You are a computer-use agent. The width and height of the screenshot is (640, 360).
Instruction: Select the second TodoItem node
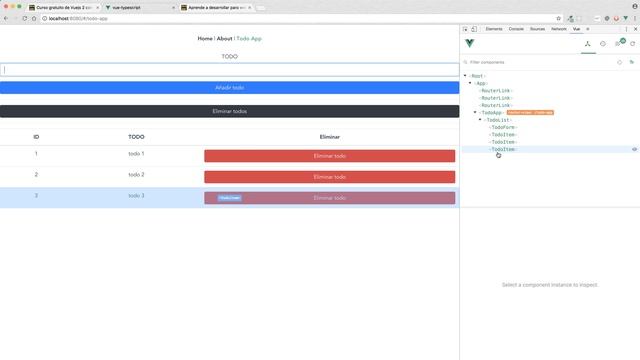pyautogui.click(x=503, y=142)
